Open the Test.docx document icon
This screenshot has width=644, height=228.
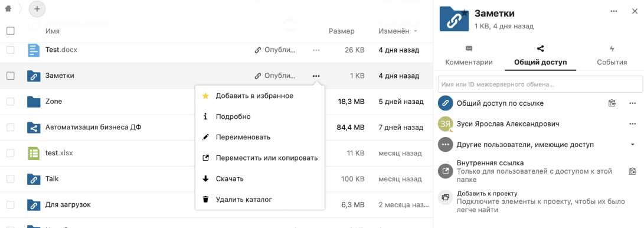34,50
